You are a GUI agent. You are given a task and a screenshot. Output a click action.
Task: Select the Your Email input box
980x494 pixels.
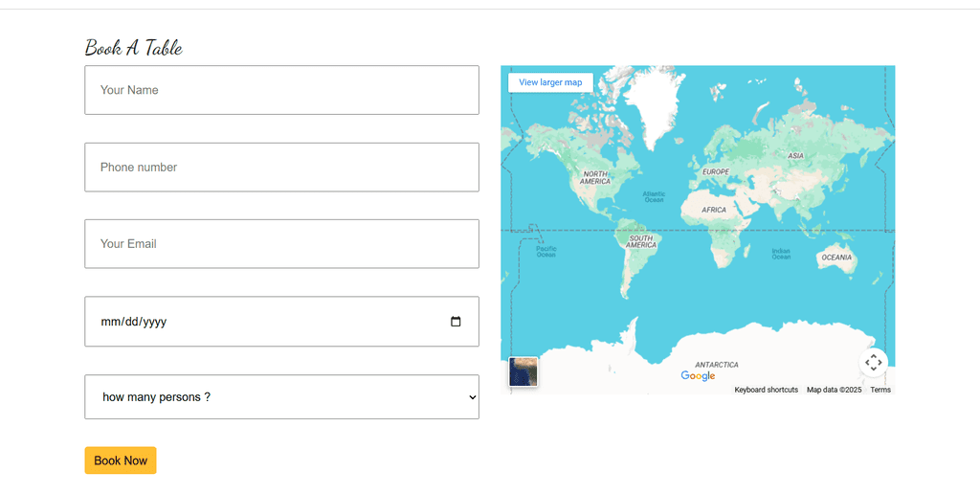(281, 244)
